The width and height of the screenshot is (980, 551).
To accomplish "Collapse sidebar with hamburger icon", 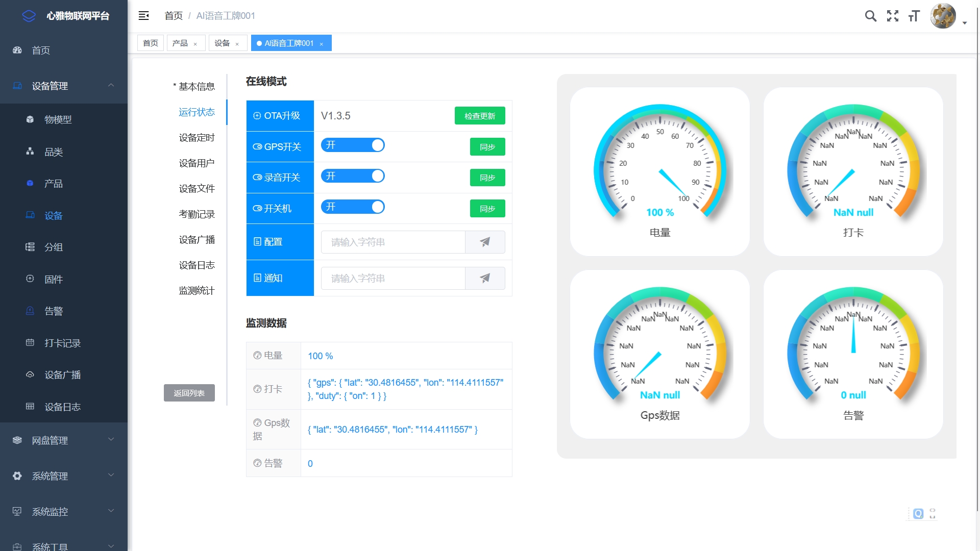I will click(143, 16).
